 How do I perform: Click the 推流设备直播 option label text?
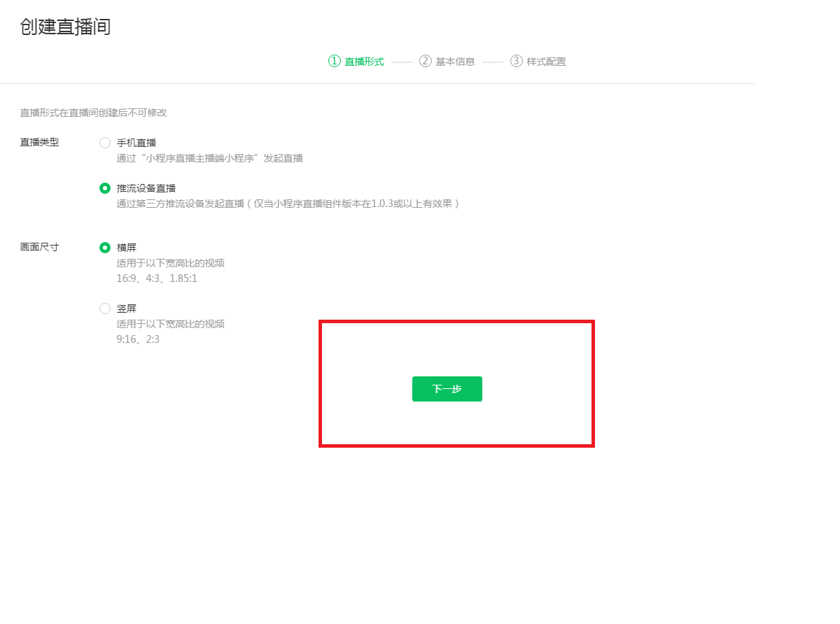point(146,188)
